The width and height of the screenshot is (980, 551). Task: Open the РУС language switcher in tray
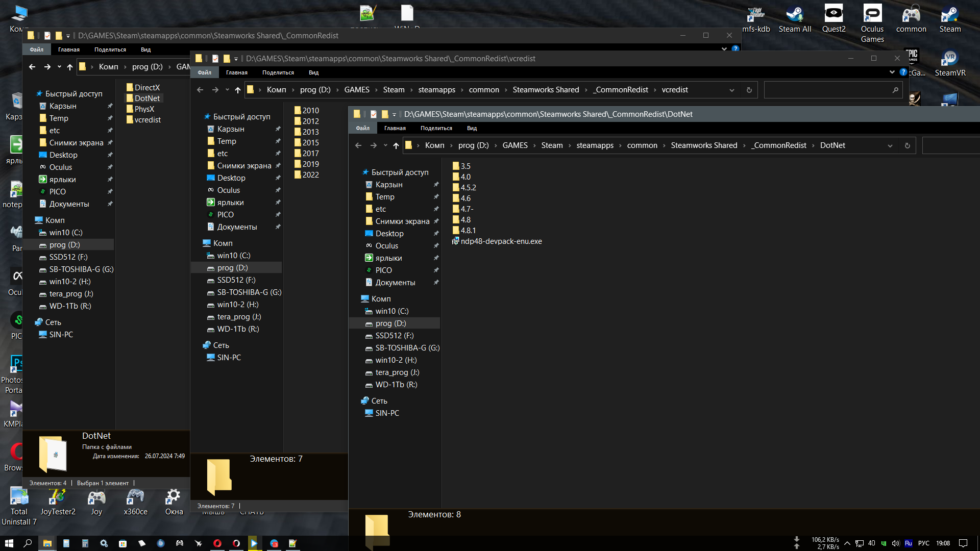(924, 543)
